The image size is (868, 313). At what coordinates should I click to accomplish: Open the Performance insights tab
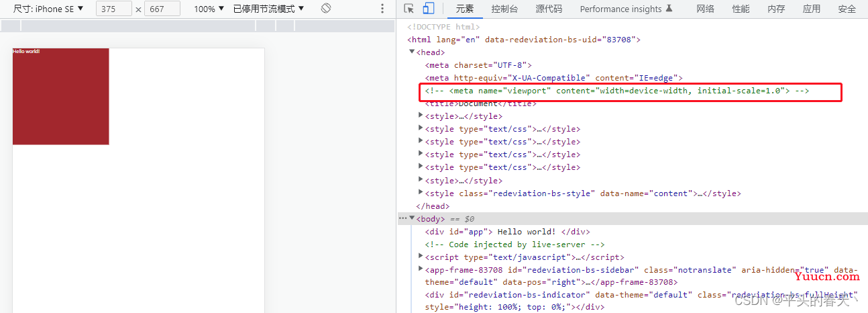coord(626,9)
